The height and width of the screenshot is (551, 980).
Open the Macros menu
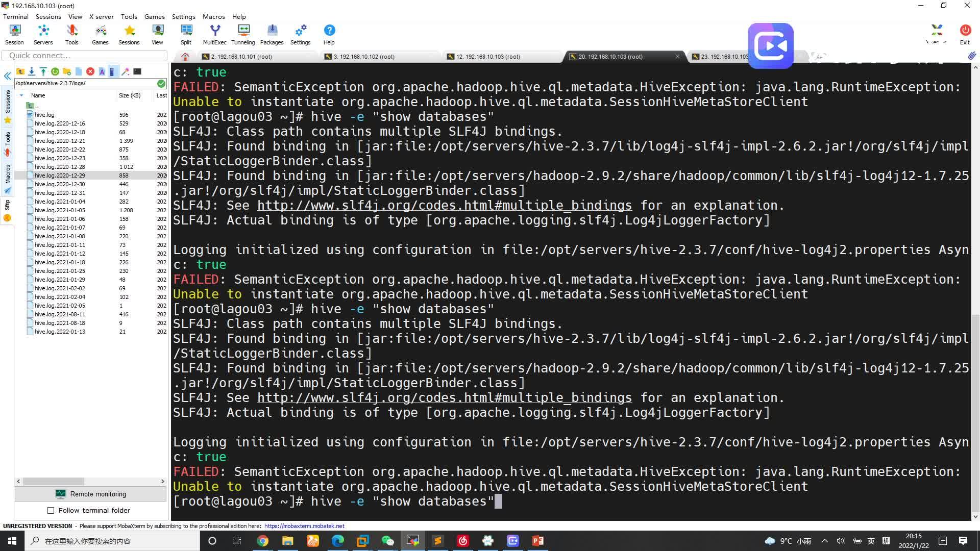[213, 16]
